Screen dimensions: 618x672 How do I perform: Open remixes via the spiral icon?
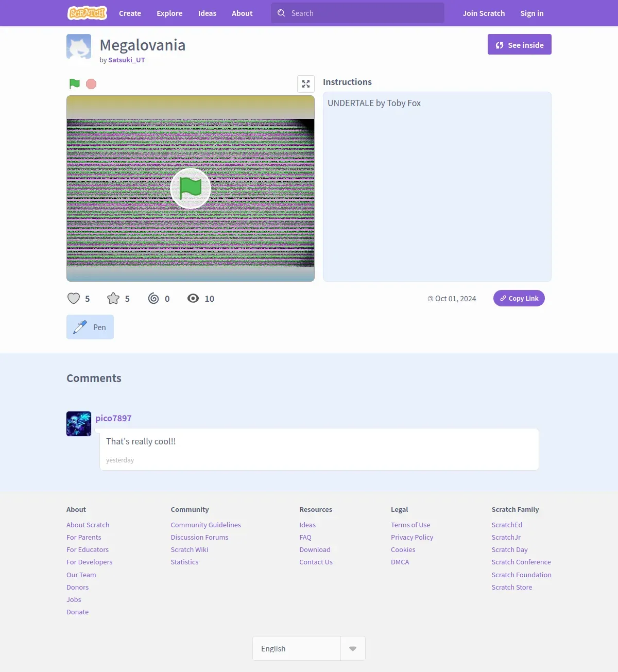click(x=153, y=298)
